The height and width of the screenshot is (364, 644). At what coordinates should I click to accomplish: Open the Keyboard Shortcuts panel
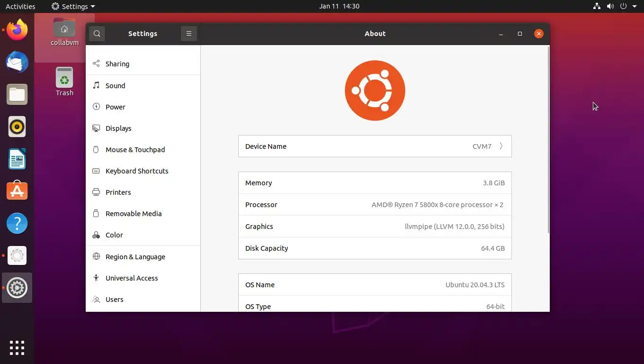pos(143,171)
